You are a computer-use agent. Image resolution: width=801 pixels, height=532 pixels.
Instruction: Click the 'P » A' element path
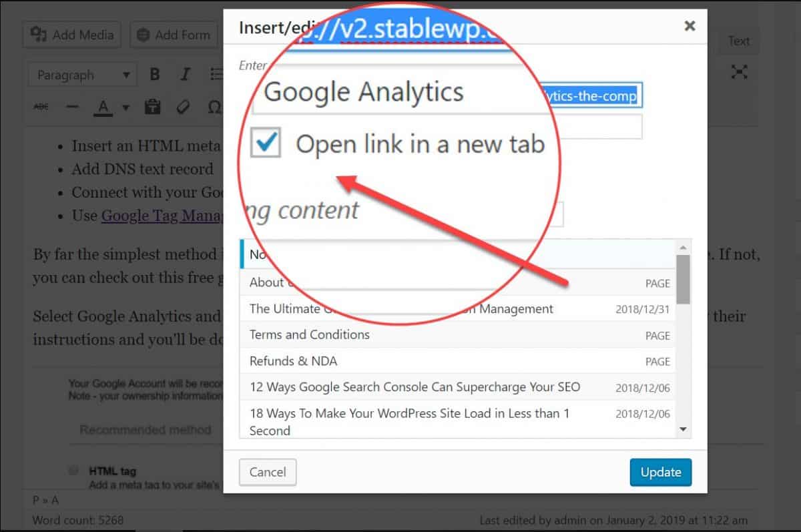coord(46,500)
